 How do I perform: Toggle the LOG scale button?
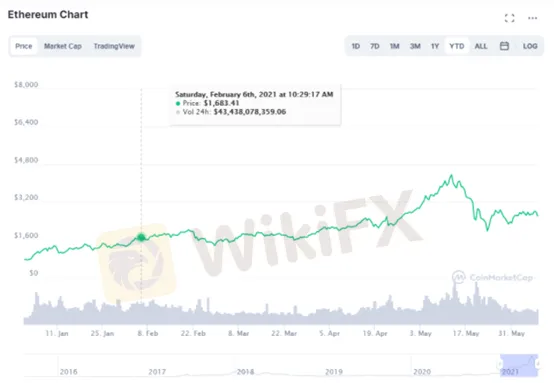[x=530, y=46]
